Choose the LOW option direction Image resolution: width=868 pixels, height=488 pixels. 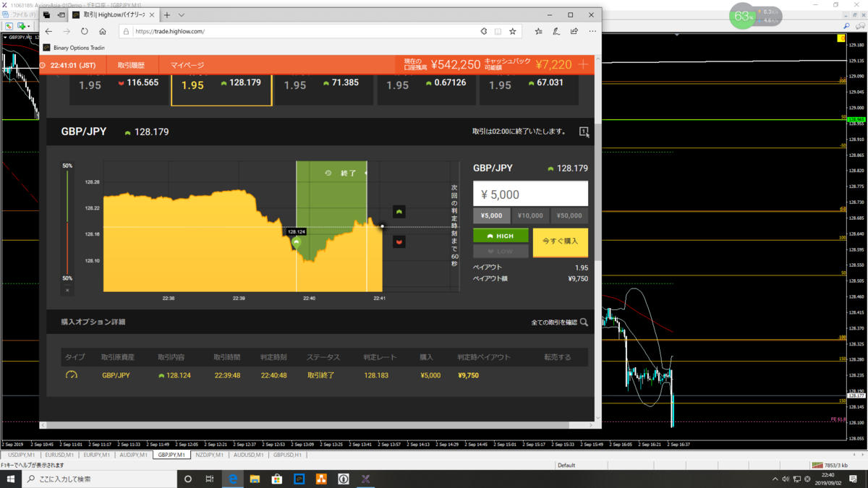pos(501,251)
